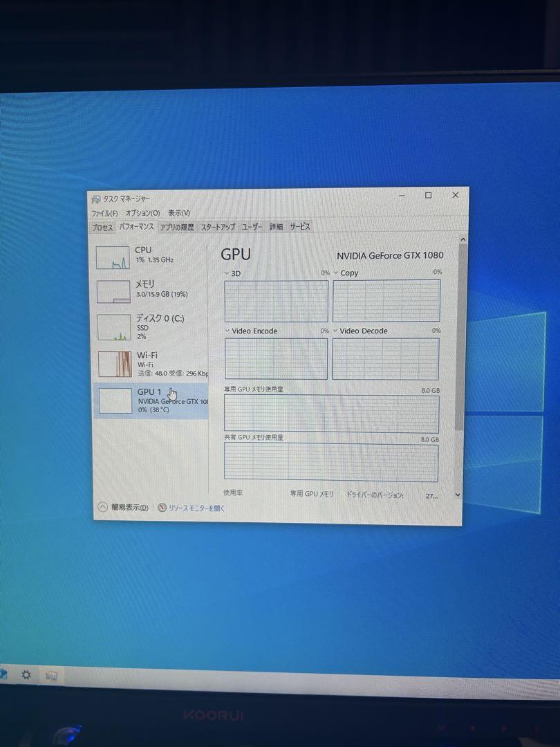Click 簡易表示(D) to collapse details

point(129,508)
